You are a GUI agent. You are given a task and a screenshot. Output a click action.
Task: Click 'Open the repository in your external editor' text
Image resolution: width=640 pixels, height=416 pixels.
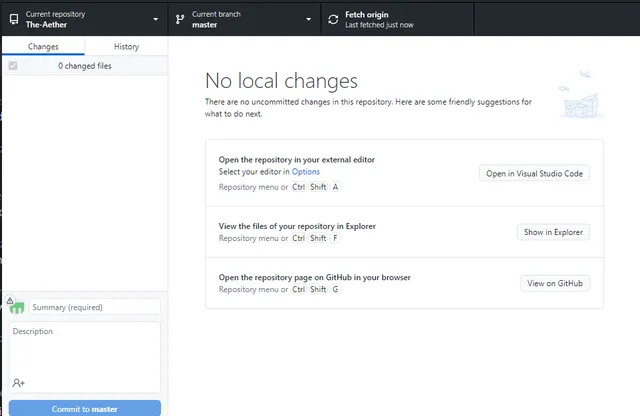[296, 160]
